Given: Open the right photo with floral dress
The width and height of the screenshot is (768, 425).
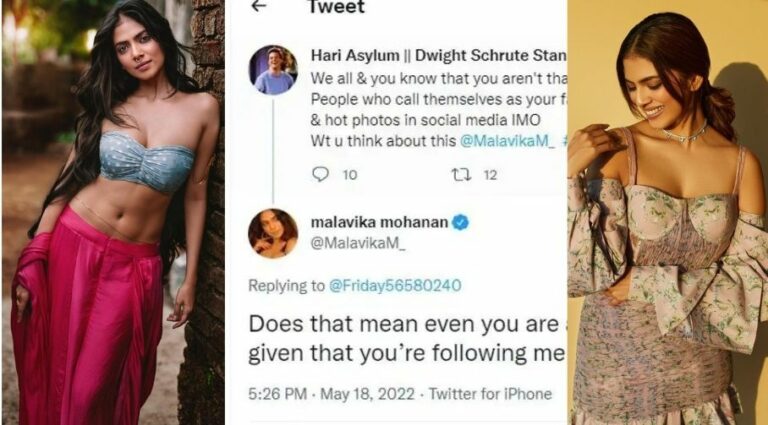Looking at the screenshot, I should tap(667, 212).
